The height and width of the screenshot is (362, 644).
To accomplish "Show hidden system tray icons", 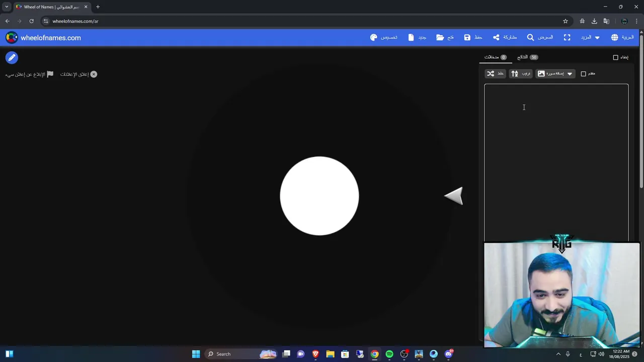I will point(558,354).
